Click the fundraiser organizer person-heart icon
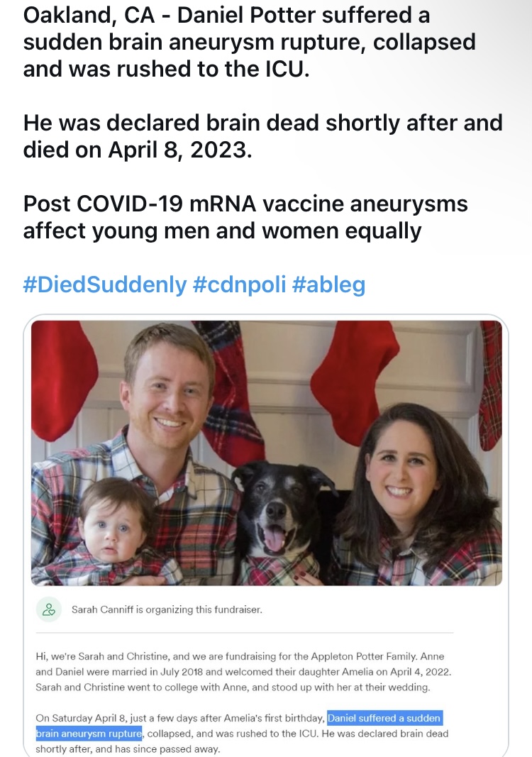 pyautogui.click(x=49, y=609)
